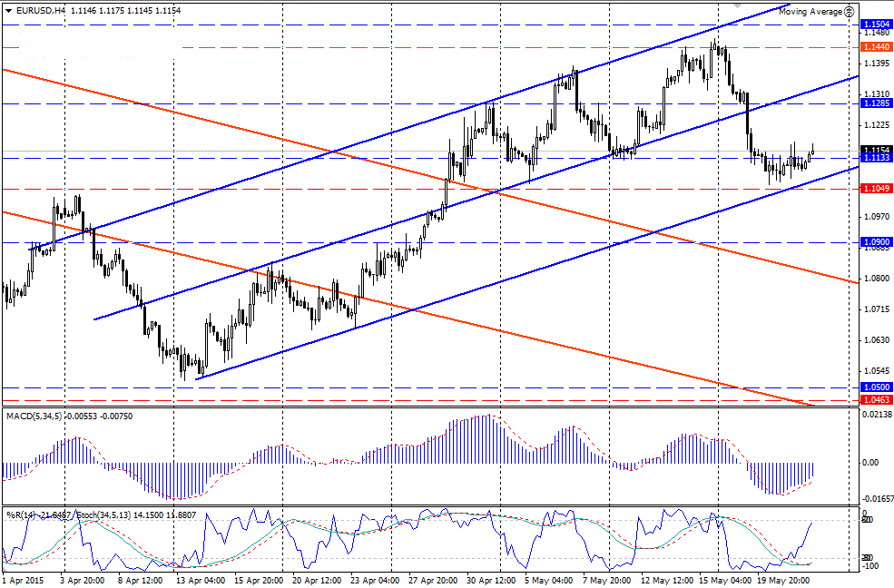
Task: Select the red 1.1049 price level label
Action: click(x=877, y=189)
